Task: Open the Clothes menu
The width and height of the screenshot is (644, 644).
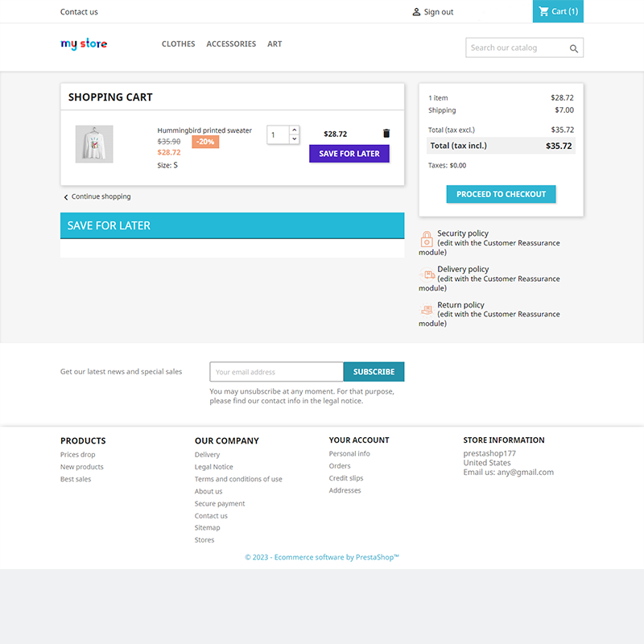Action: click(x=178, y=44)
